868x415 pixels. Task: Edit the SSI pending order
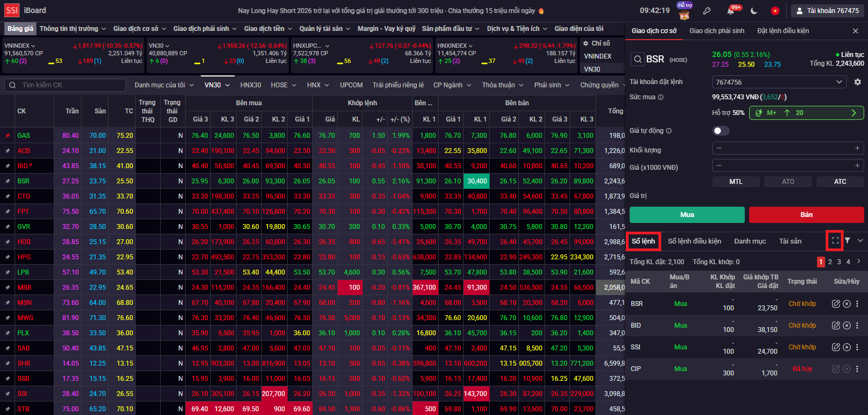(x=836, y=347)
